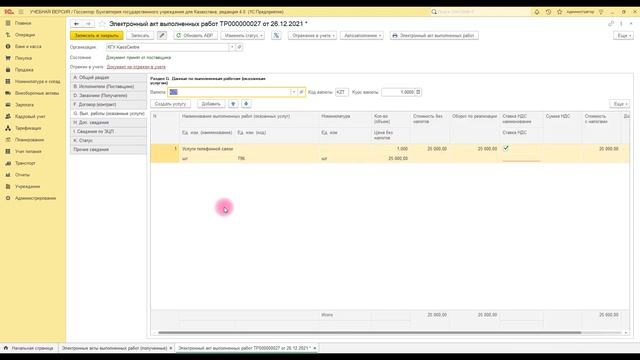Open the main hamburger menu beside the 1C logo
Screen dimensions: 640x360
[21, 12]
